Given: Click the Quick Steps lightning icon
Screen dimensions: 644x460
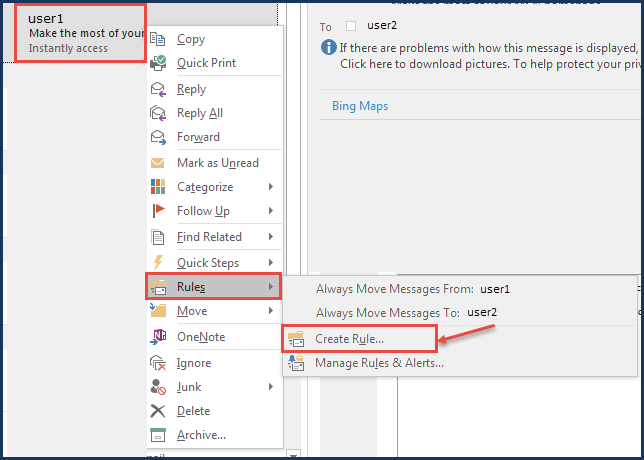Looking at the screenshot, I should 158,263.
